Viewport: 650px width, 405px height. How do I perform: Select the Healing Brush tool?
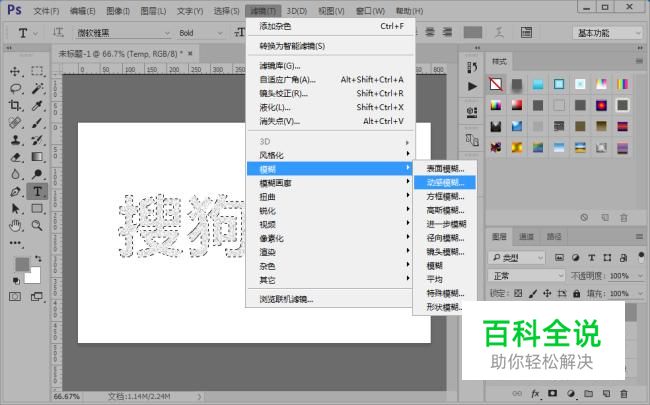15,123
